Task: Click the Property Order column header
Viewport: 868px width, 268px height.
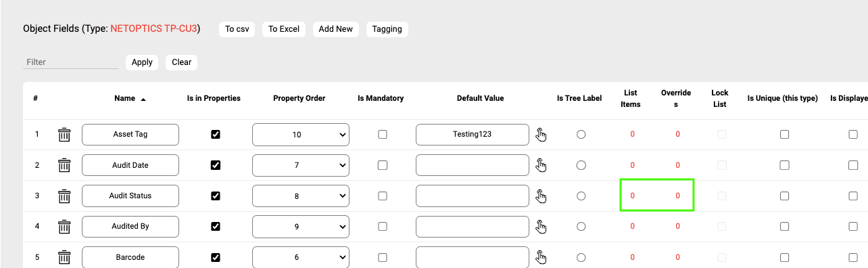Action: coord(299,98)
